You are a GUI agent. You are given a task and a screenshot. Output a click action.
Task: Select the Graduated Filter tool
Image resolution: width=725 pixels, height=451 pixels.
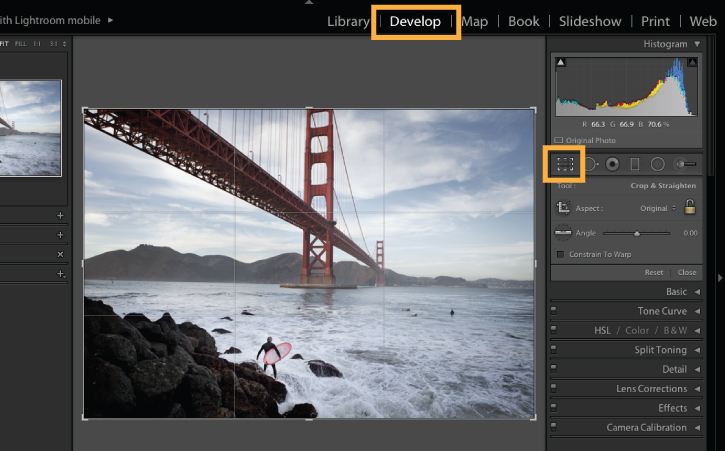point(635,164)
